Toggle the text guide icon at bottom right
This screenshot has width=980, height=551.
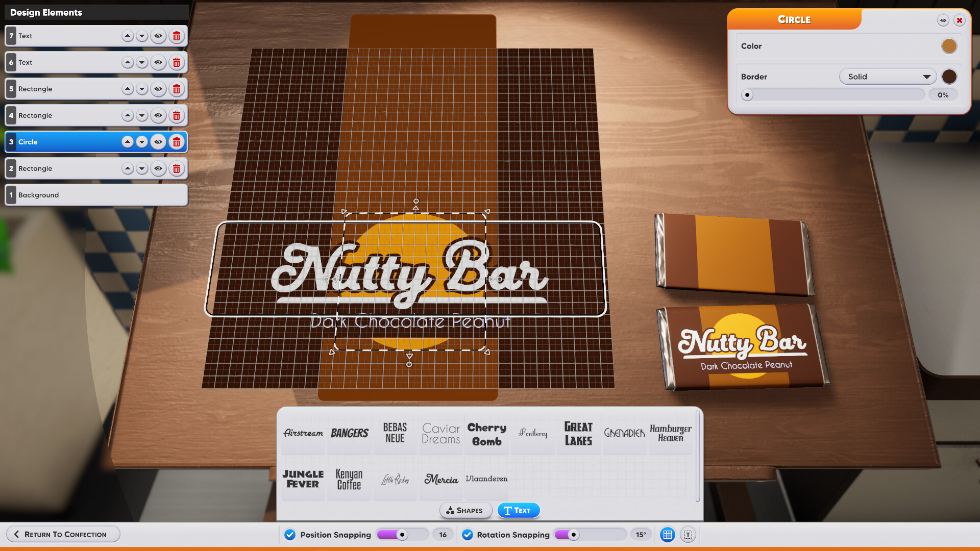pos(688,534)
